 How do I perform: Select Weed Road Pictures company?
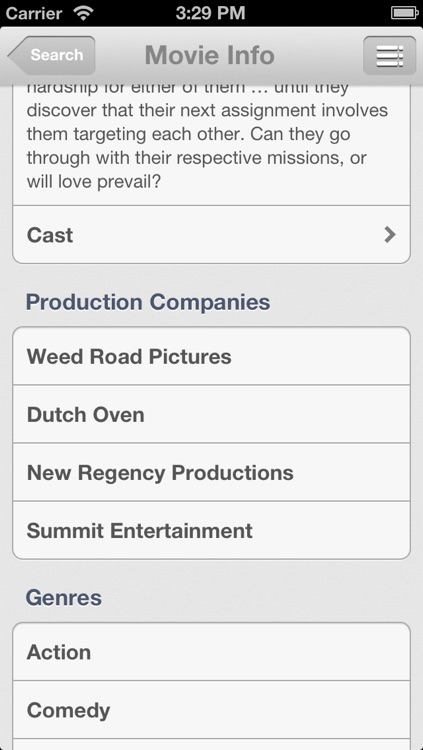[x=212, y=356]
